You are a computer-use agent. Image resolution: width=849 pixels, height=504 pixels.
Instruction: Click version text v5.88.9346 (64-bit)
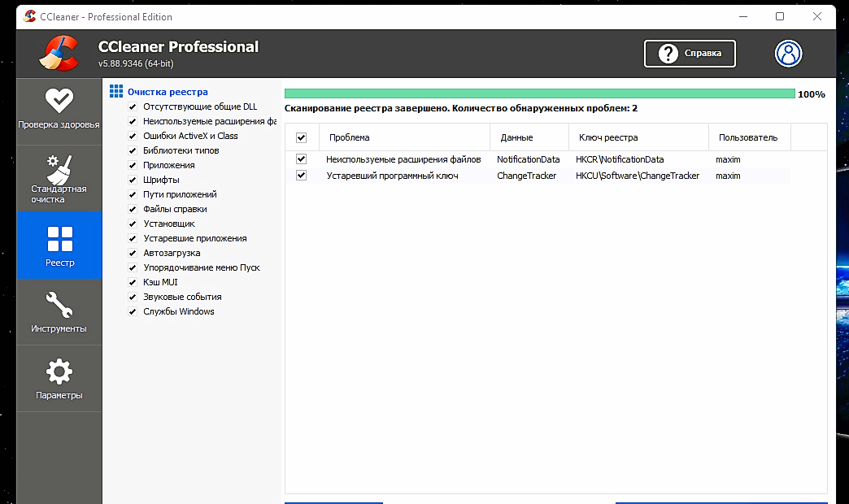tap(136, 63)
